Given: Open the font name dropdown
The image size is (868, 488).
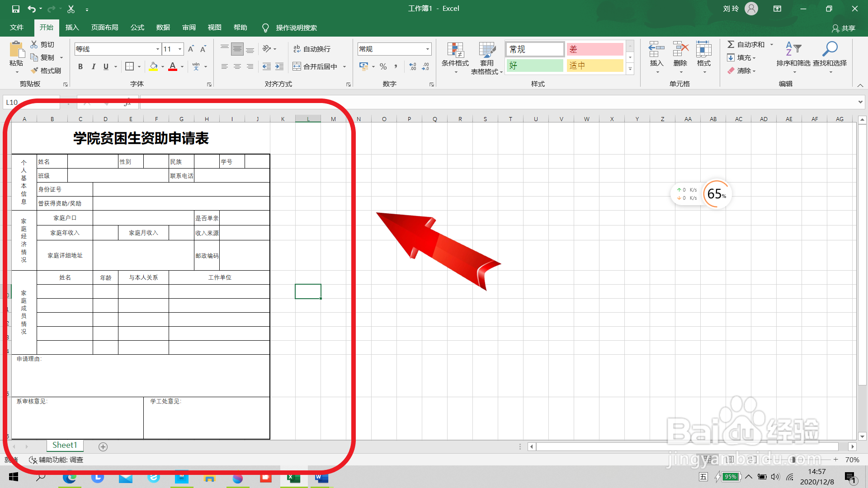Looking at the screenshot, I should [x=157, y=49].
